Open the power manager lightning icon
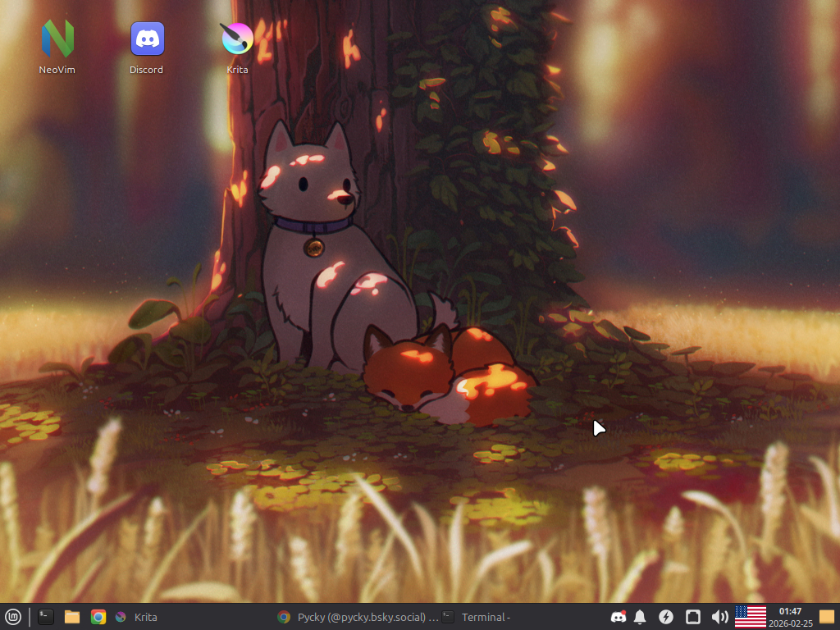Viewport: 840px width, 630px height. [x=666, y=617]
